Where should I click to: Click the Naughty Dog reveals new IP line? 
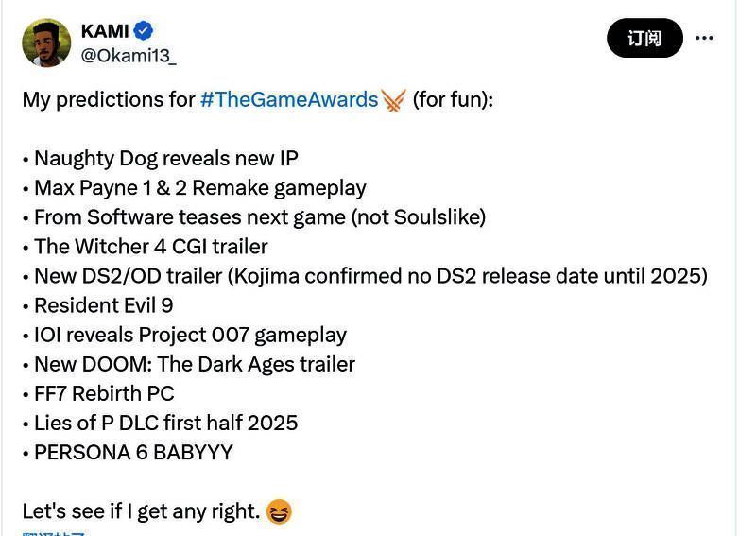(x=165, y=158)
